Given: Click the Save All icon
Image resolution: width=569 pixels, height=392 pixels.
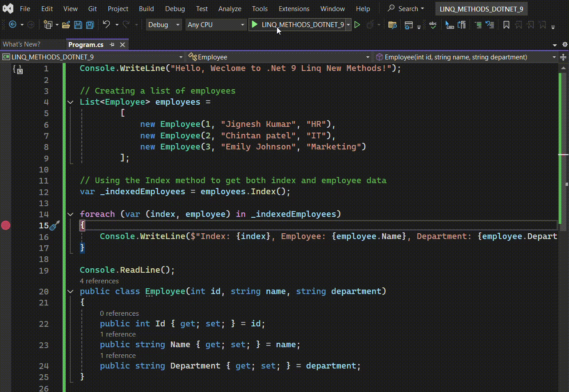Looking at the screenshot, I should pyautogui.click(x=89, y=25).
